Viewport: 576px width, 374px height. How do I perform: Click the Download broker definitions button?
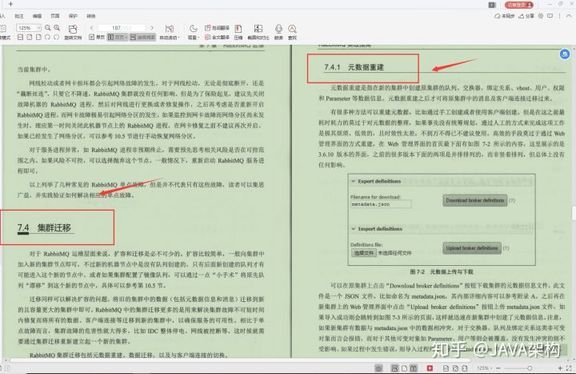point(475,200)
